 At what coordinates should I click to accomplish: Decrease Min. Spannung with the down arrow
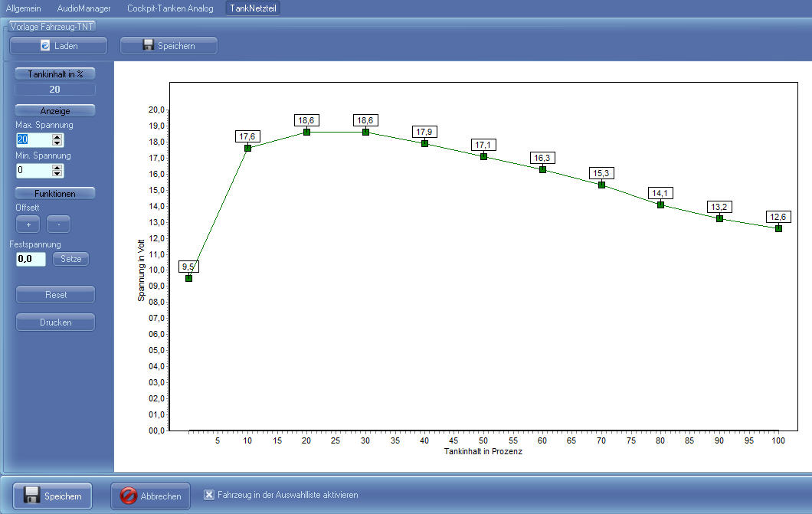pyautogui.click(x=57, y=174)
